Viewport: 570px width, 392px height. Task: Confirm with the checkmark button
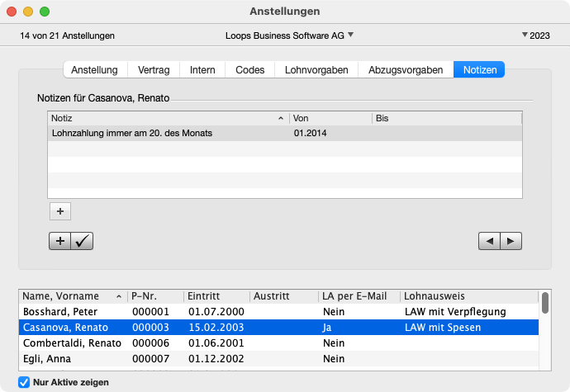83,241
